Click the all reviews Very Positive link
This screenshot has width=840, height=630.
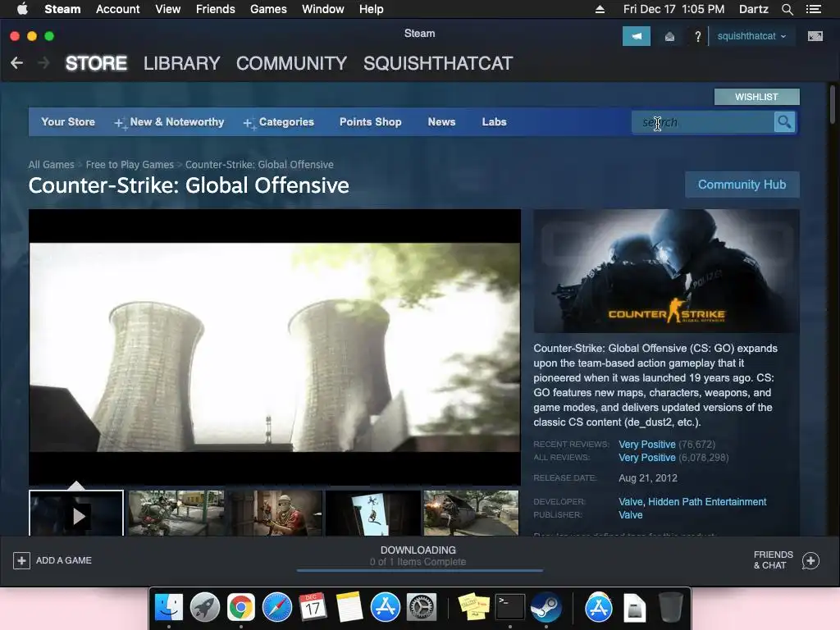646,458
